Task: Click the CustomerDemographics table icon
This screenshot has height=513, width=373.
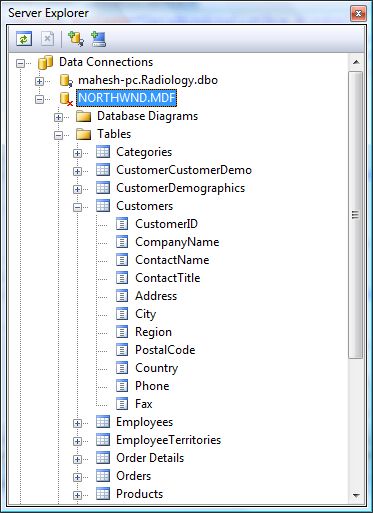Action: click(x=103, y=188)
